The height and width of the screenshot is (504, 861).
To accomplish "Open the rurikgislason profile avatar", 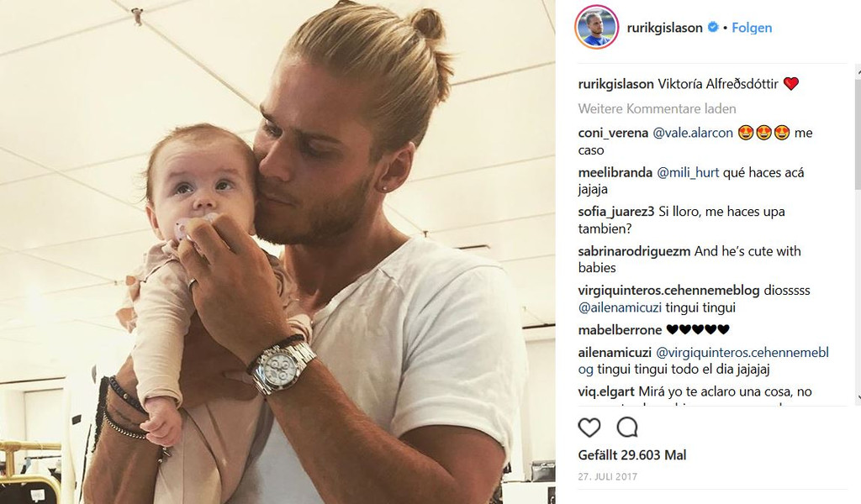I will pos(596,27).
